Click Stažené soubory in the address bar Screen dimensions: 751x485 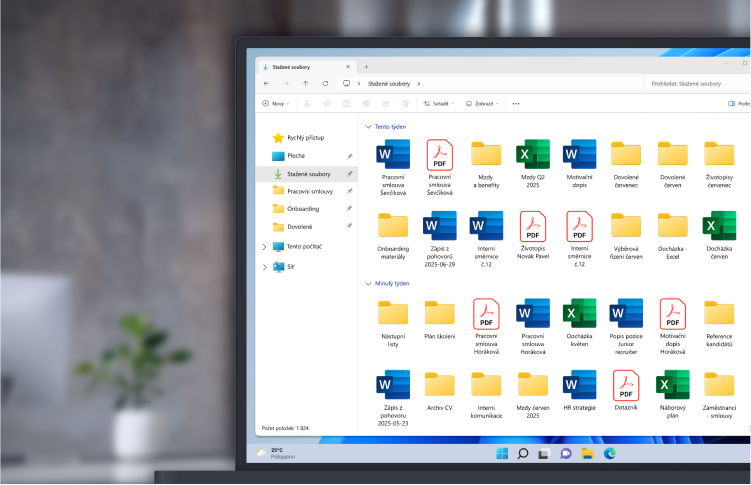pos(389,84)
